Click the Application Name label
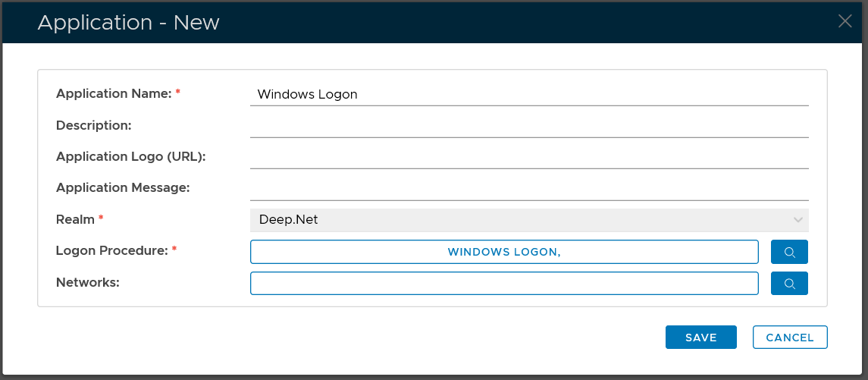Screen dimensions: 868x380 coord(114,94)
